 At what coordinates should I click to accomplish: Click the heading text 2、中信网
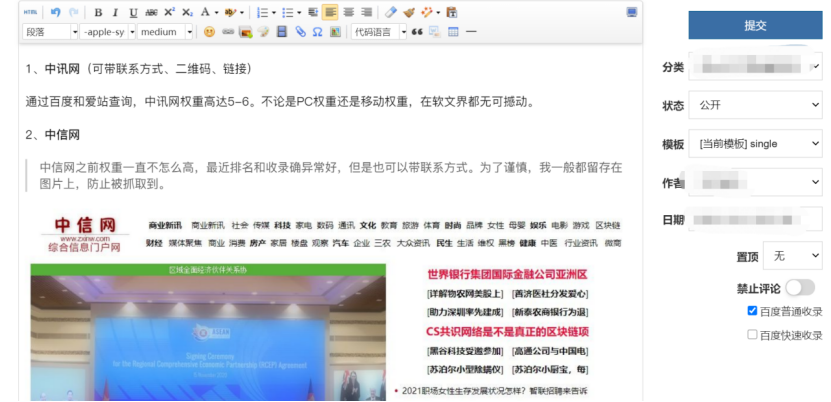click(52, 135)
